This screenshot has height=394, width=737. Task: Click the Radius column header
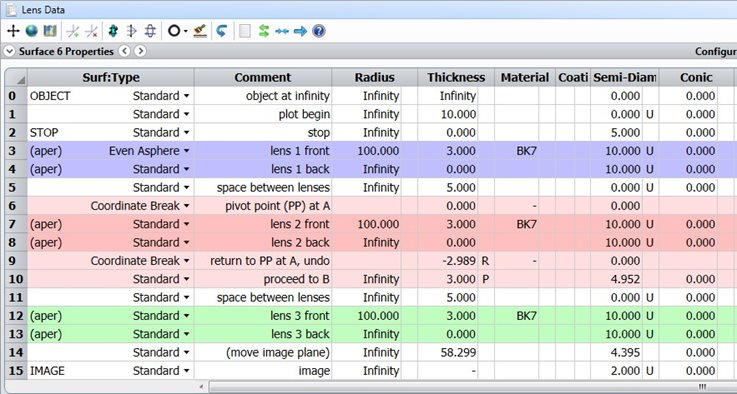pos(375,77)
